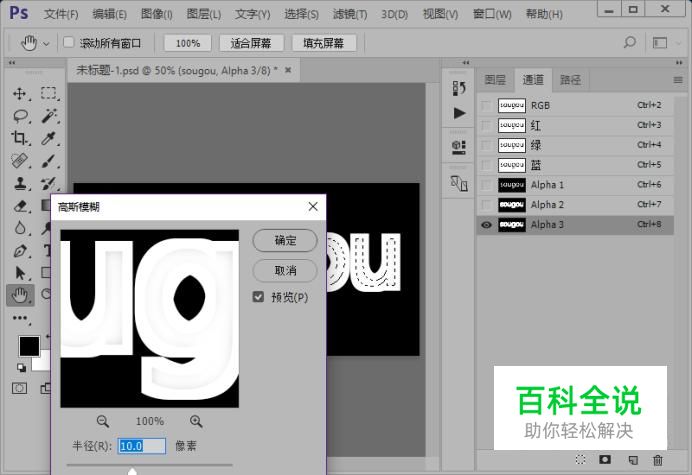
Task: Open the Filter menu
Action: tap(350, 15)
